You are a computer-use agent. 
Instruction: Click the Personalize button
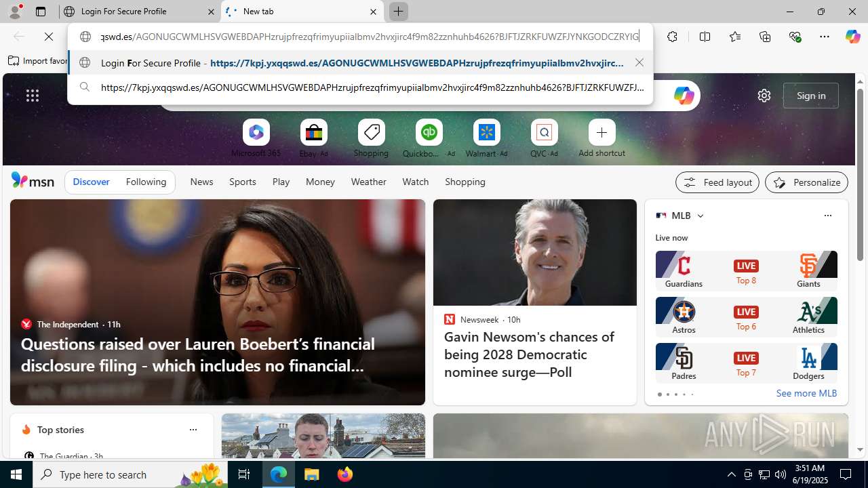point(806,182)
